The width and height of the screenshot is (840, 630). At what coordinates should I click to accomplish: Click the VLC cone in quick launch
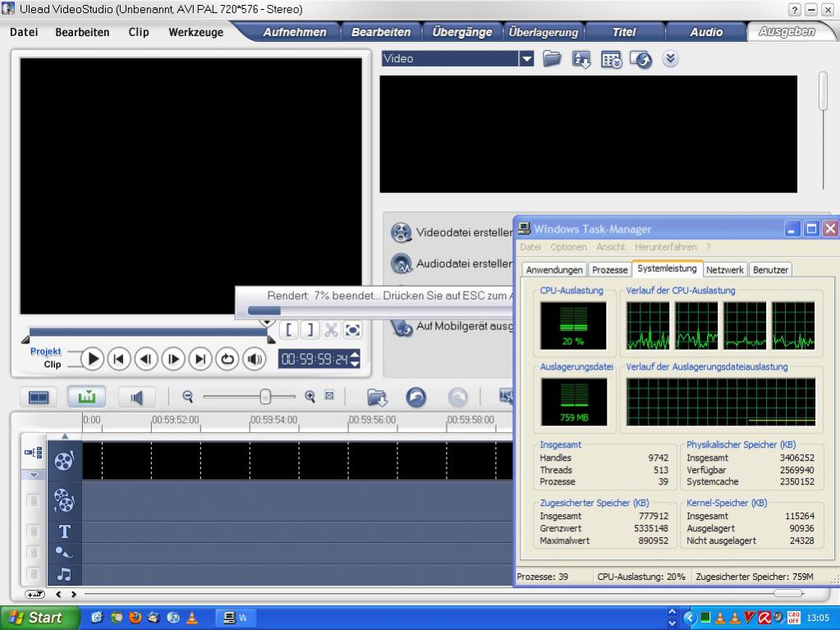pyautogui.click(x=192, y=618)
